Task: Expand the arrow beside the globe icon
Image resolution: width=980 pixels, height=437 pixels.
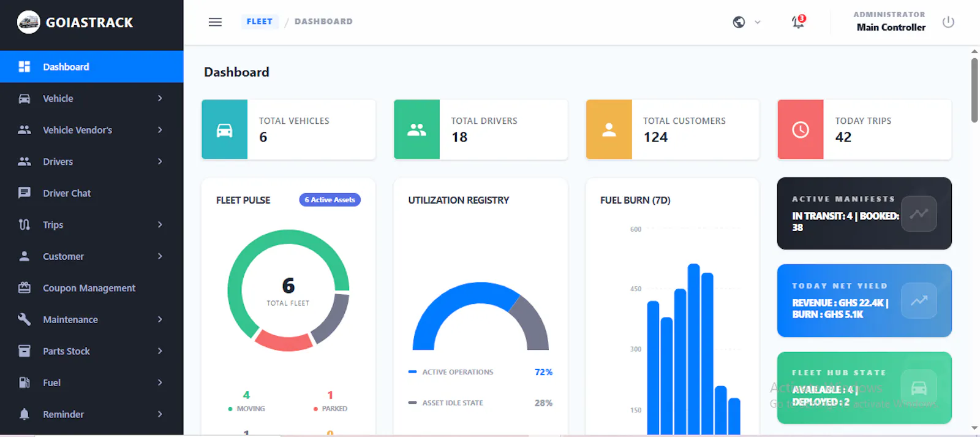Action: pos(758,22)
